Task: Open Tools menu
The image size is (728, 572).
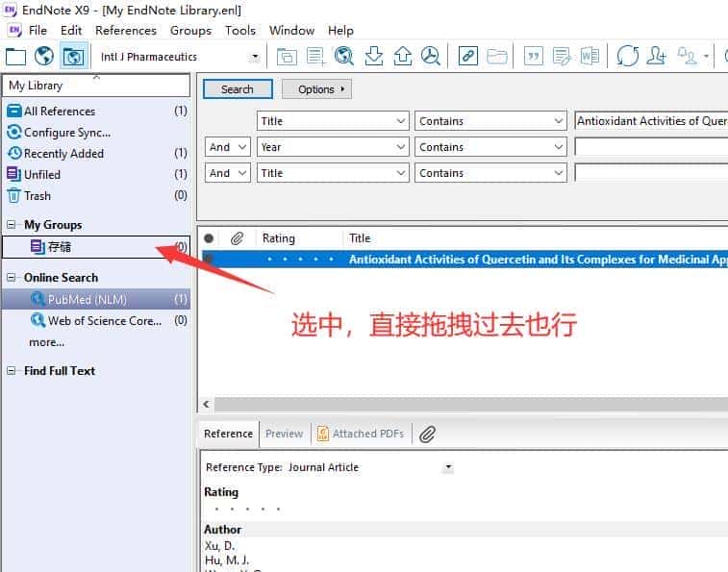Action: pyautogui.click(x=240, y=30)
